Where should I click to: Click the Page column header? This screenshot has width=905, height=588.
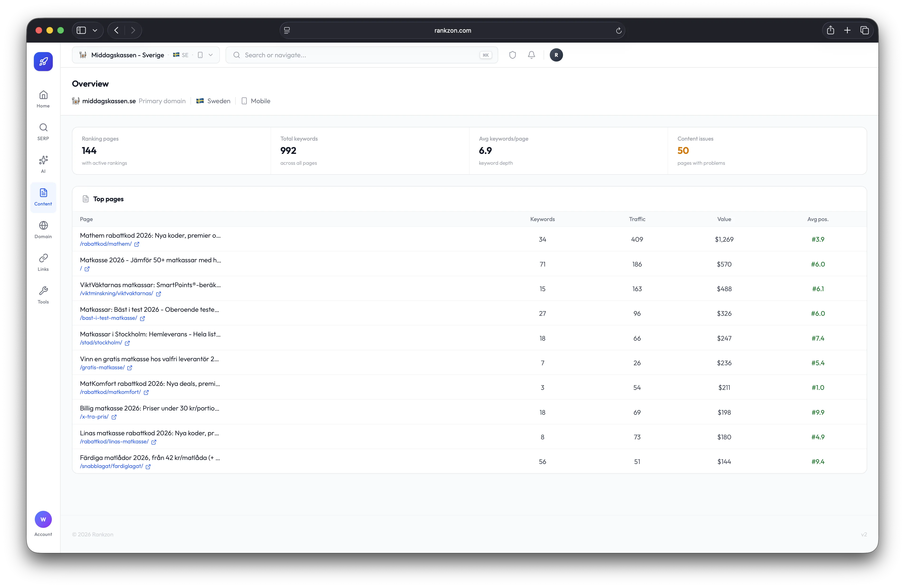tap(86, 219)
